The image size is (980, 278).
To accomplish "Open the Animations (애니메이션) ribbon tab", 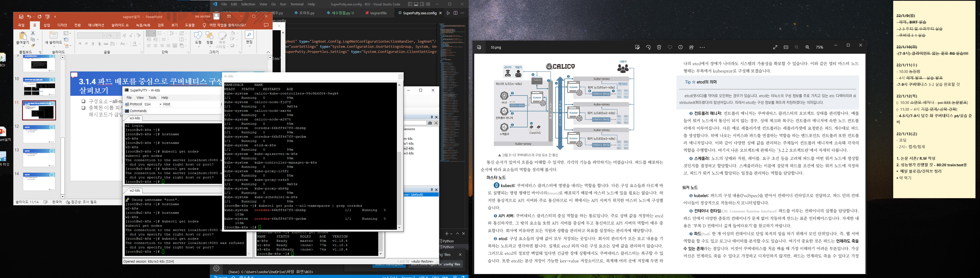I will coord(96,25).
